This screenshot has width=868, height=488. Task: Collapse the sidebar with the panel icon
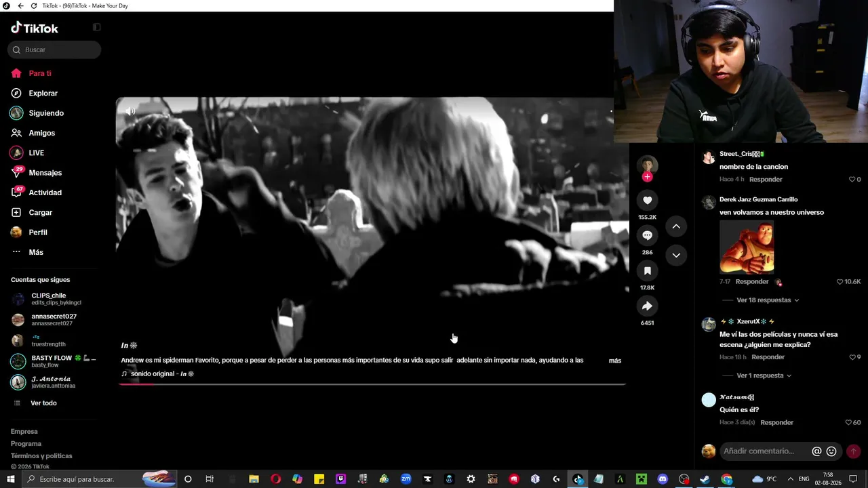(x=96, y=27)
